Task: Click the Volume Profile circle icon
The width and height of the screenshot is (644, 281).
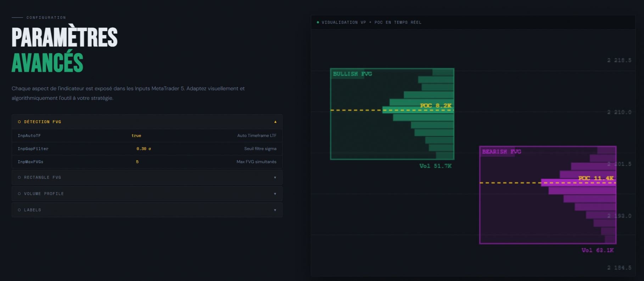Action: click(x=19, y=194)
